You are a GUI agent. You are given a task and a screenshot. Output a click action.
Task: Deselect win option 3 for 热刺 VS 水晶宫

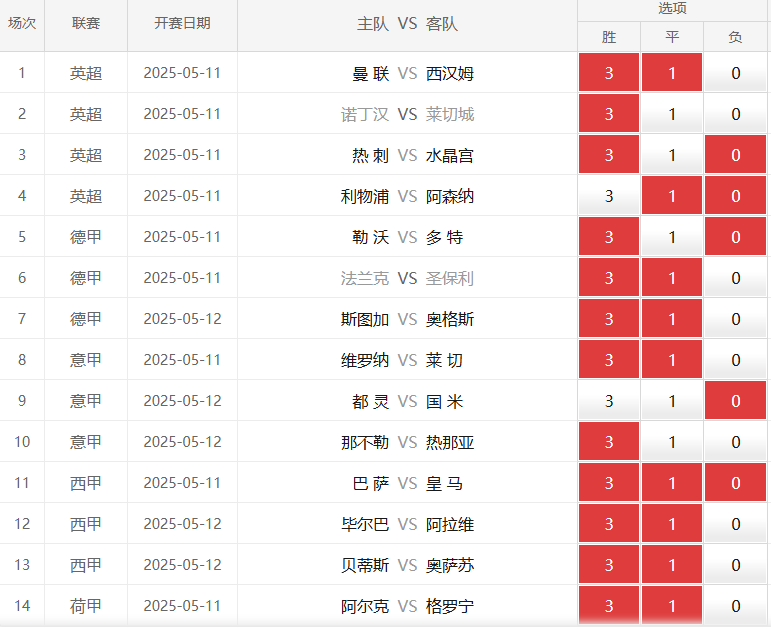[x=609, y=155]
